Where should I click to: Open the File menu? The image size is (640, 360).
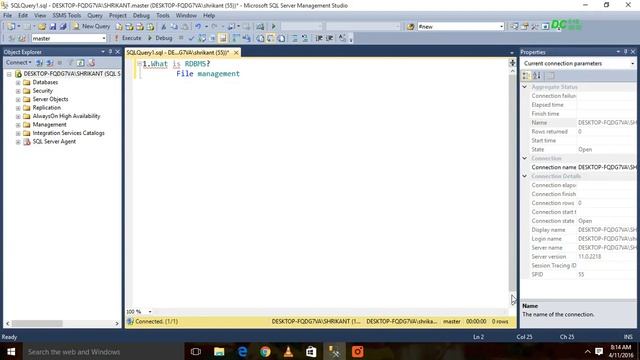coord(7,16)
